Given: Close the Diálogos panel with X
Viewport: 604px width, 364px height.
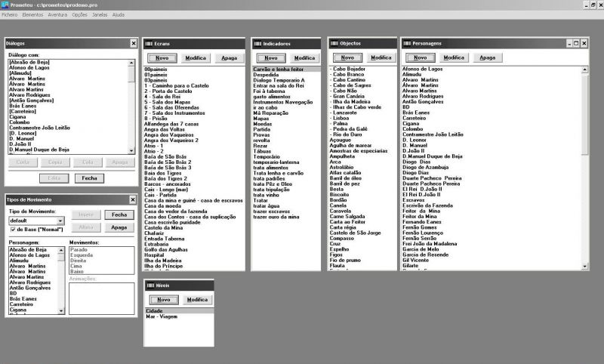Looking at the screenshot, I should [134, 44].
